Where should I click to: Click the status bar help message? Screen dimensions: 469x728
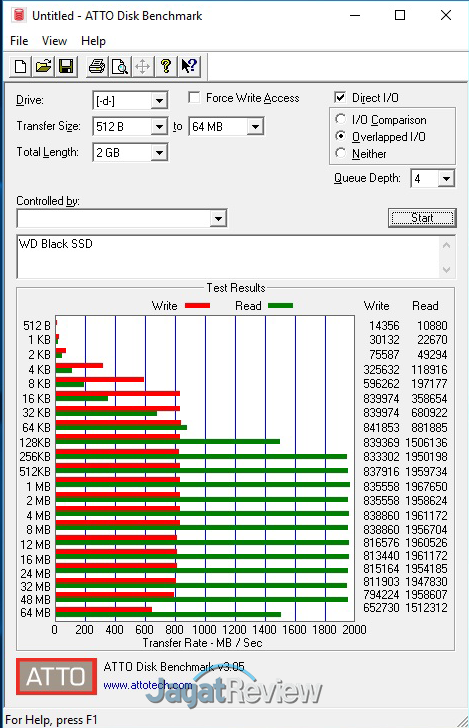51,720
